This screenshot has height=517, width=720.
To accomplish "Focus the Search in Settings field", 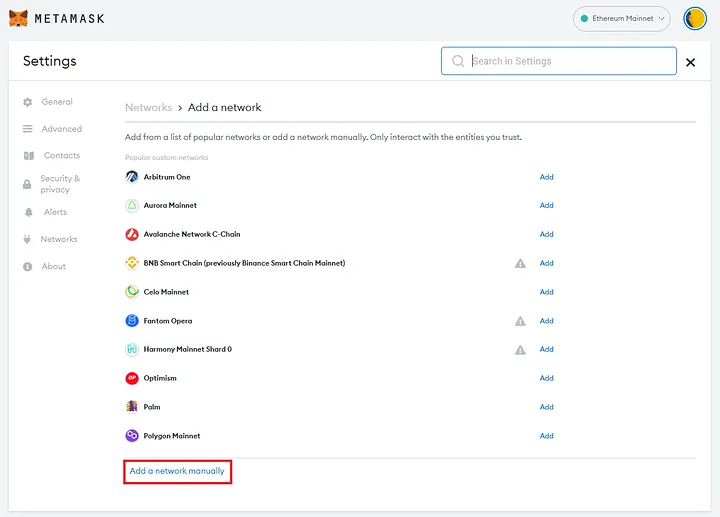I will (568, 61).
